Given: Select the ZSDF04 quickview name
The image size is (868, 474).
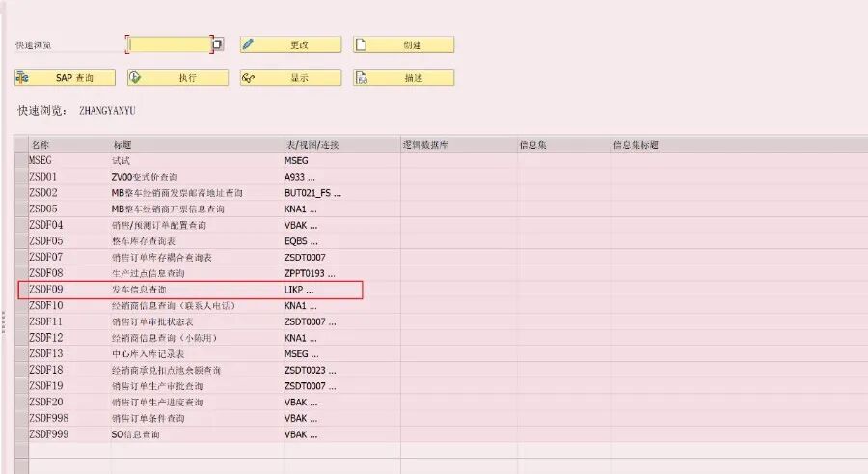Looking at the screenshot, I should (x=45, y=225).
